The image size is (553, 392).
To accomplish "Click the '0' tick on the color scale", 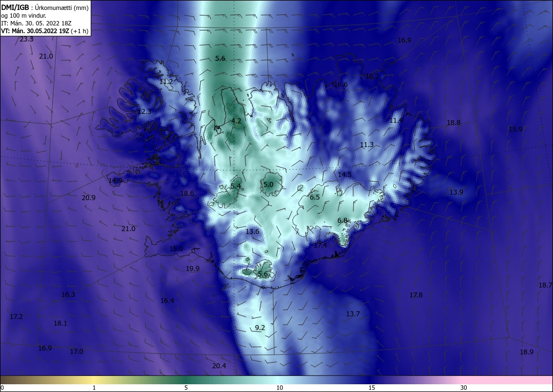I will [x=2, y=388].
